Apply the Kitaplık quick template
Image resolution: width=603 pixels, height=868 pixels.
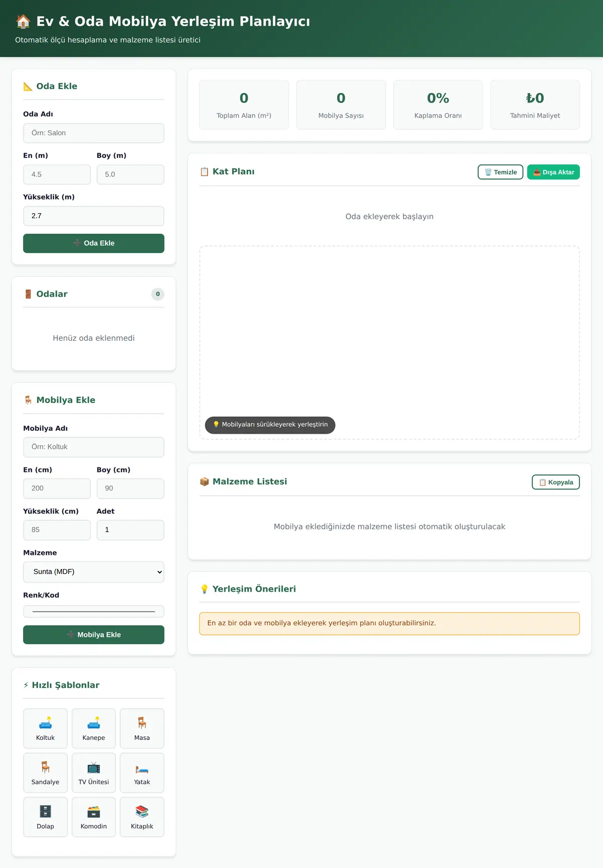click(x=142, y=817)
